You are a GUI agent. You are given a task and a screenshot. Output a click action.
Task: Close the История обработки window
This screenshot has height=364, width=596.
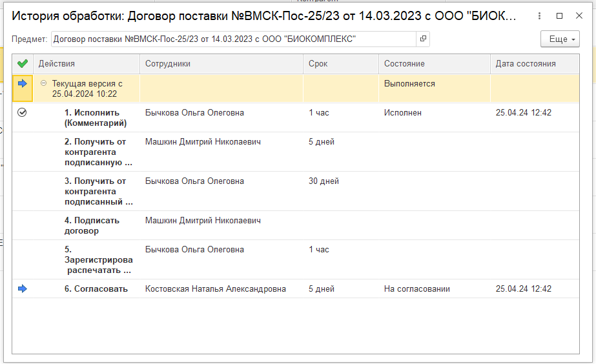coord(579,16)
